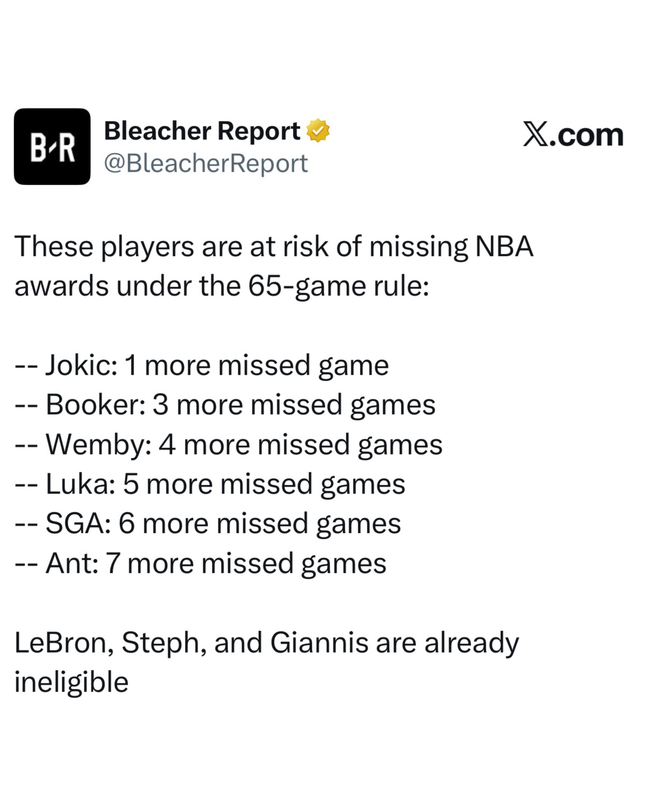The width and height of the screenshot is (650, 812).
Task: Click the Bleacher Report B/R avatar logo
Action: tap(52, 146)
